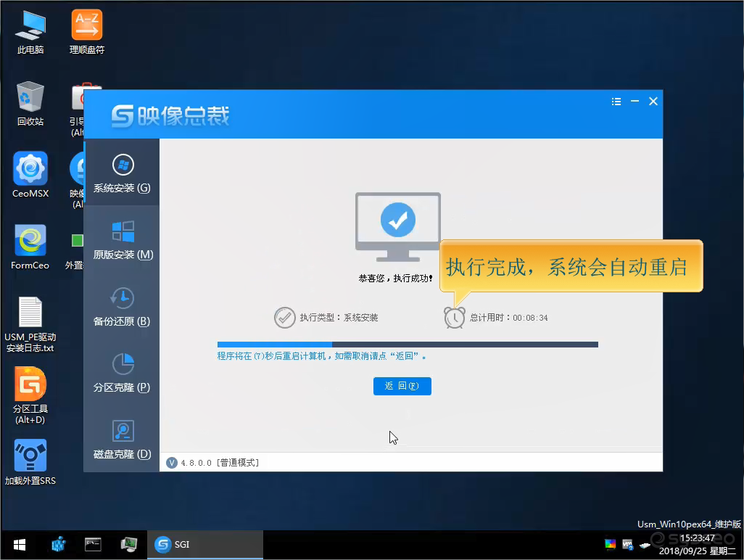
Task: Select the 备份还原 (B) sidebar tab
Action: tap(122, 307)
